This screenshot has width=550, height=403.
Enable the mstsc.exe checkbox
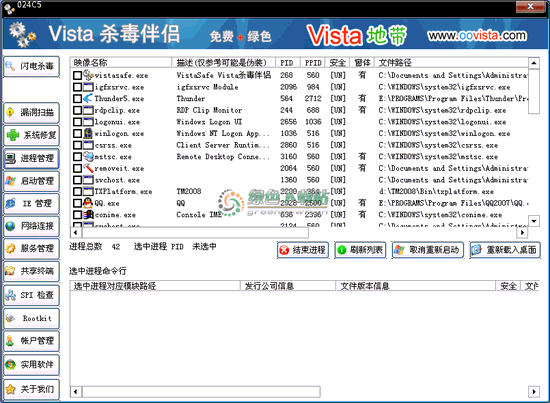(x=78, y=156)
